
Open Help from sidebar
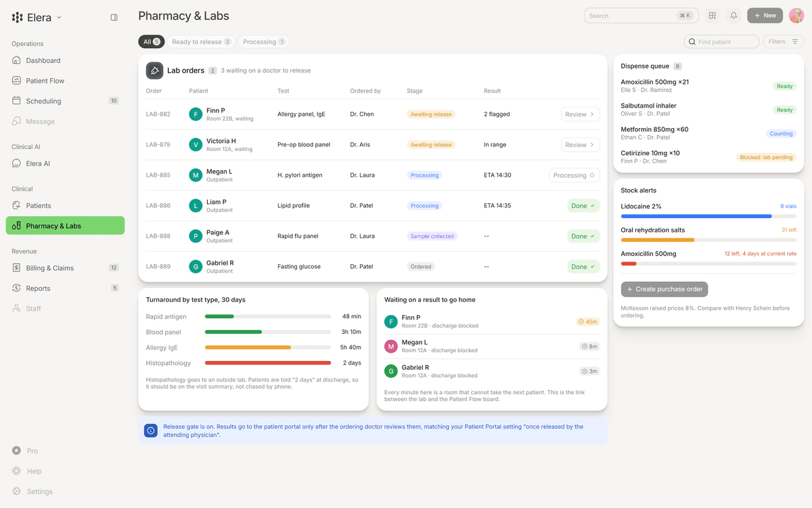coord(65,471)
